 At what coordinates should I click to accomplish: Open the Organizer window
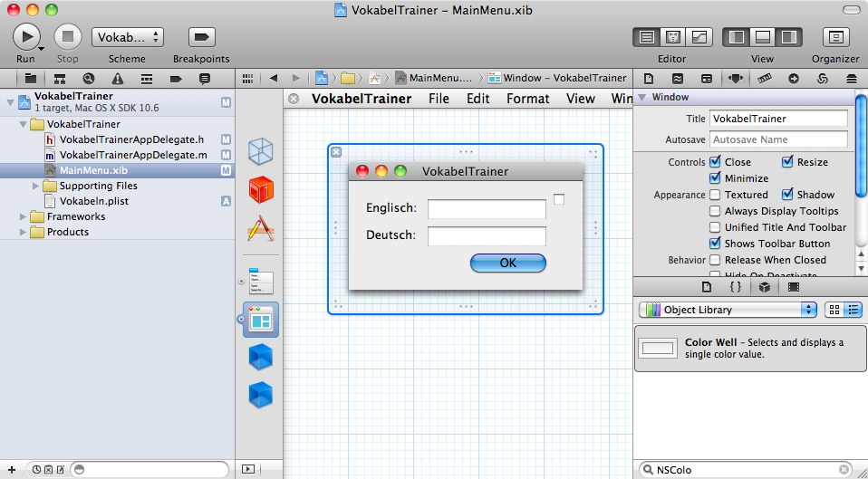pos(834,37)
